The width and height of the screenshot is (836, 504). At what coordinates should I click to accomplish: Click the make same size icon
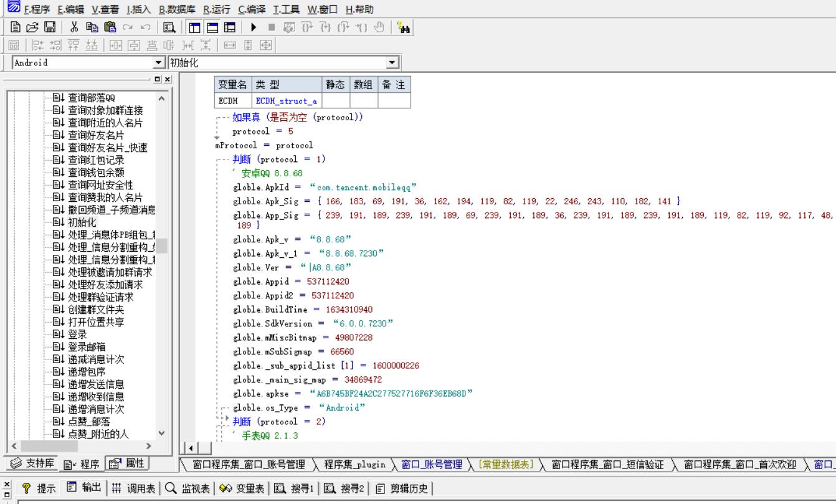click(x=266, y=45)
